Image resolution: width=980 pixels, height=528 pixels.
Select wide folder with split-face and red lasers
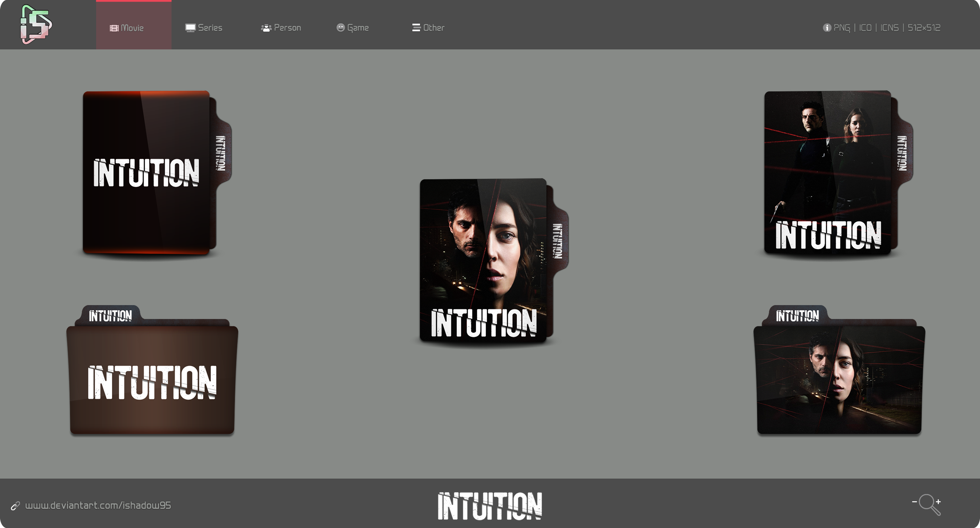(x=839, y=370)
